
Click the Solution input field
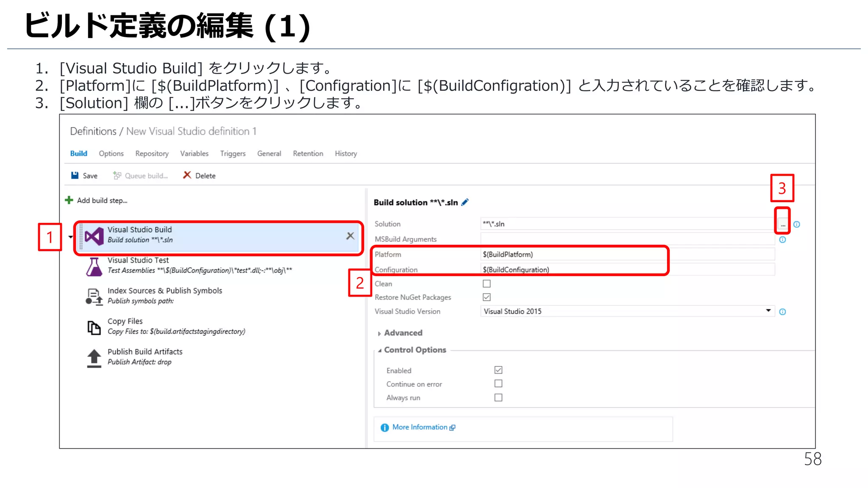point(629,224)
